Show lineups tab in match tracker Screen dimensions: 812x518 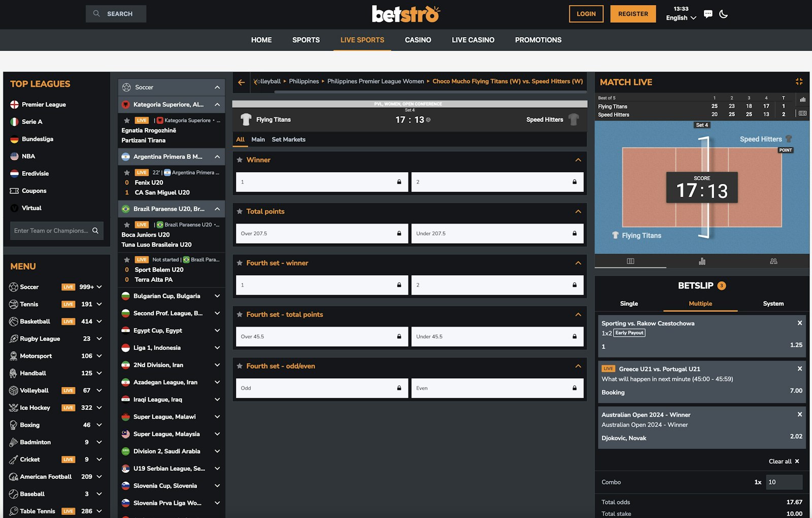point(773,261)
